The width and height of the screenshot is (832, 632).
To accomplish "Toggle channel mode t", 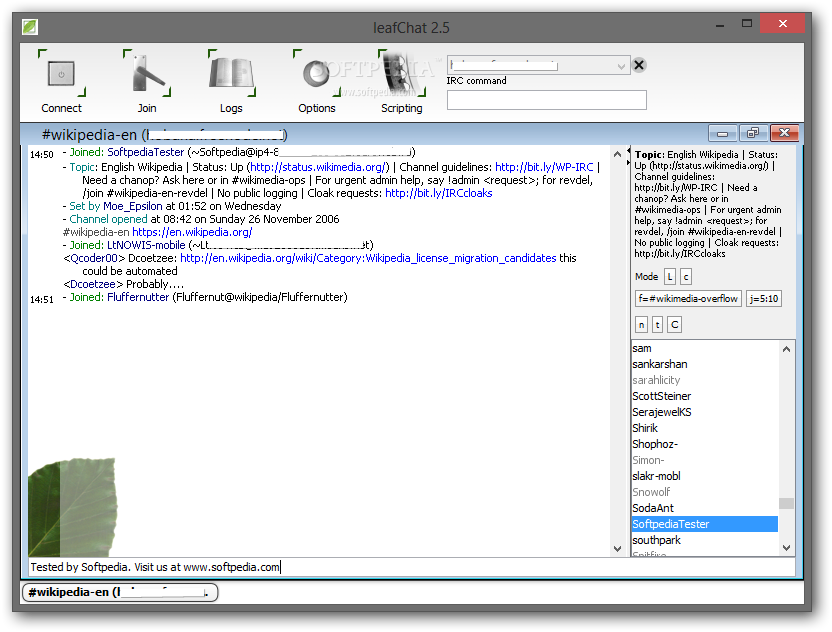I will tap(657, 324).
